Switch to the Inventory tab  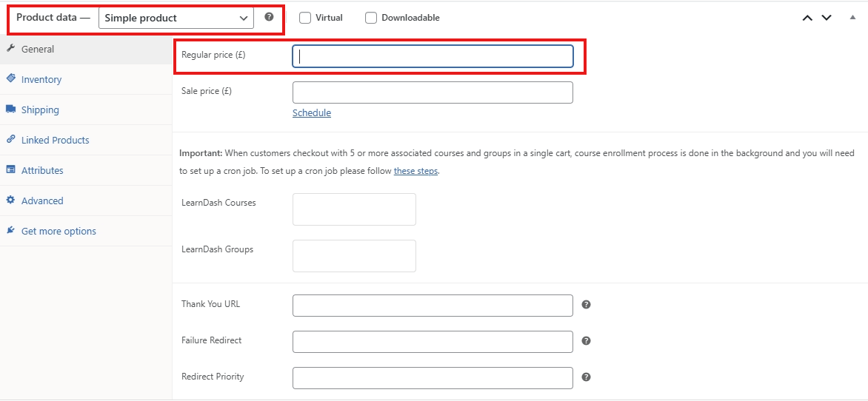[x=87, y=80]
